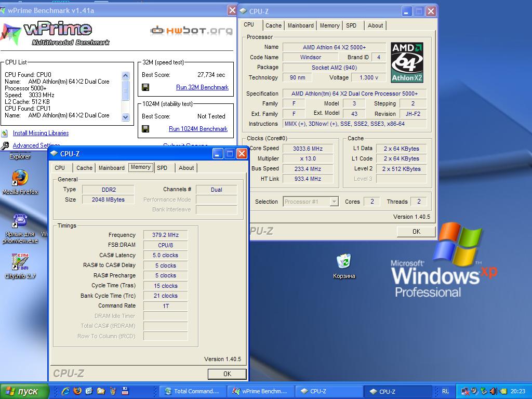
Task: Click the wPrime logo banner
Action: [x=56, y=33]
